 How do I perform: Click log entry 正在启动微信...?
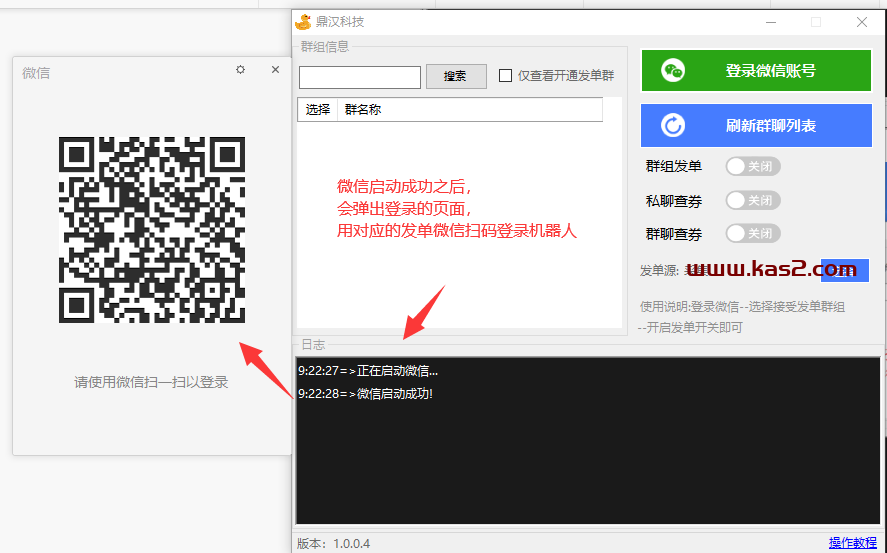click(x=368, y=371)
